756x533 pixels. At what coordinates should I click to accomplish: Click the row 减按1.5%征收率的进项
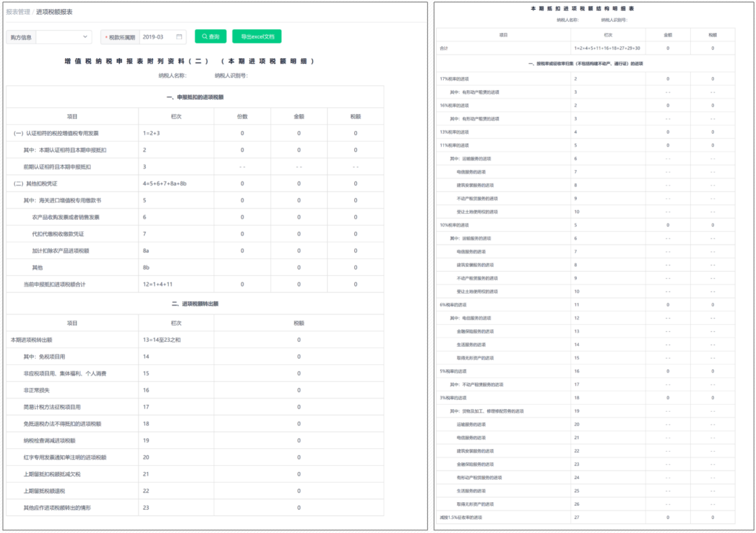coord(586,518)
